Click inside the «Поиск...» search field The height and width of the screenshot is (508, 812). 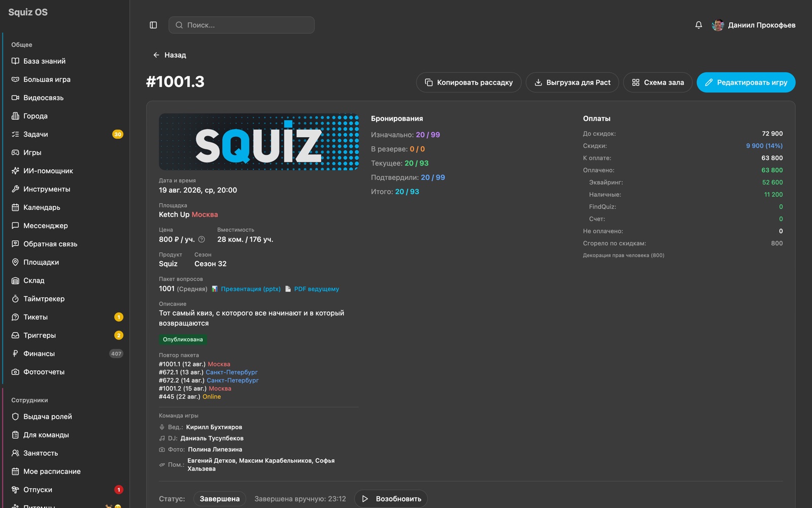coord(242,25)
